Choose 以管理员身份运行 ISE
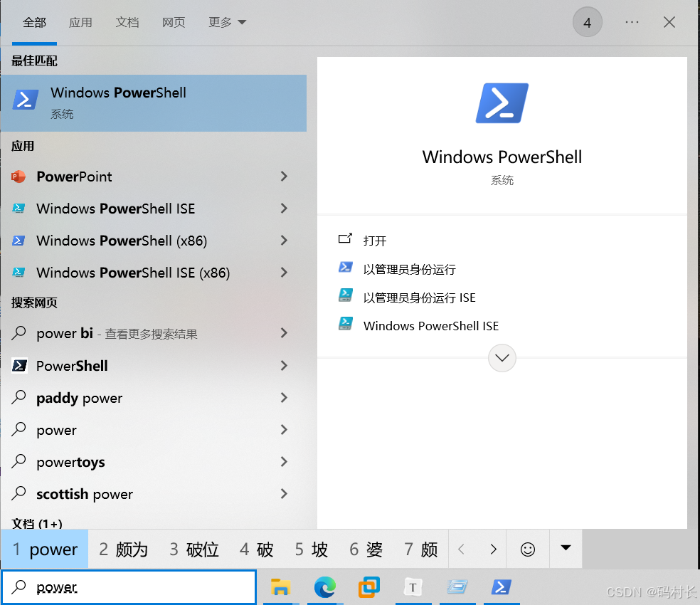 419,298
